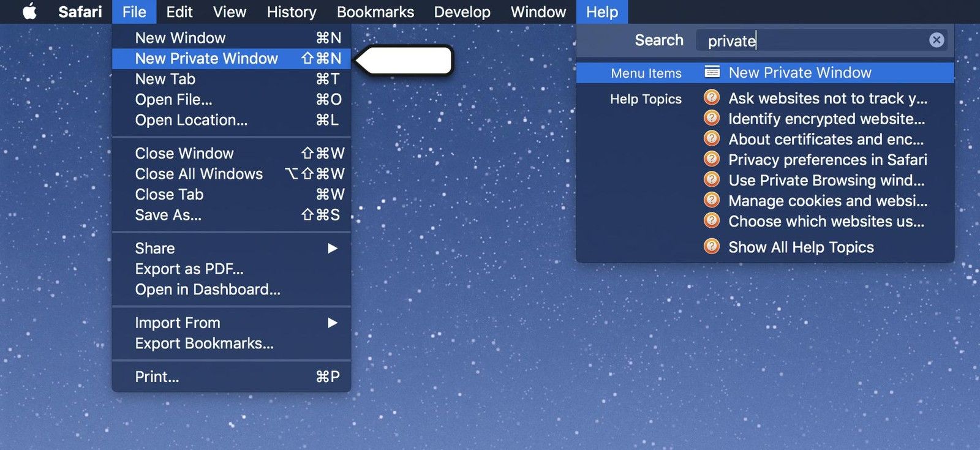Screen dimensions: 980x450
Task: Clear the help search field
Action: tap(936, 40)
